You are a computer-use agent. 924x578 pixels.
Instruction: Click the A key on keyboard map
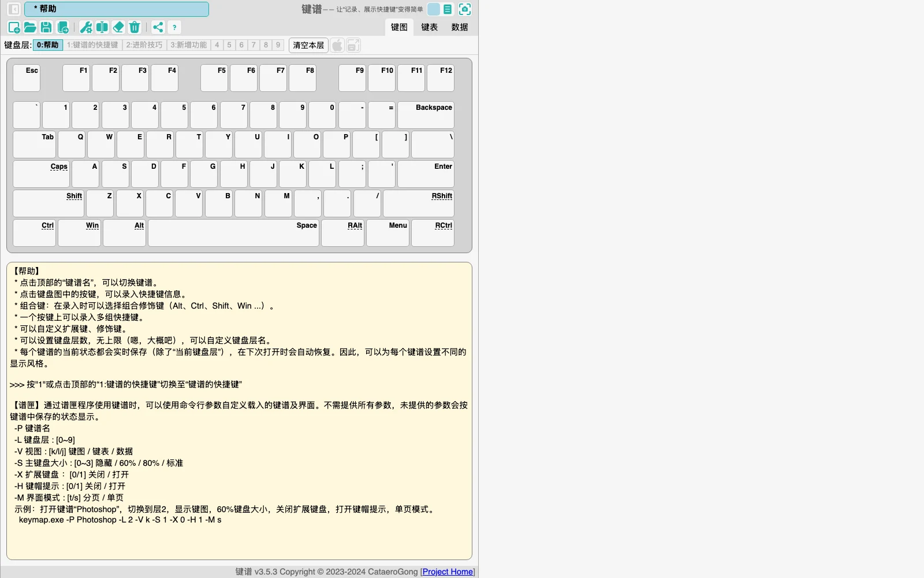pyautogui.click(x=85, y=174)
